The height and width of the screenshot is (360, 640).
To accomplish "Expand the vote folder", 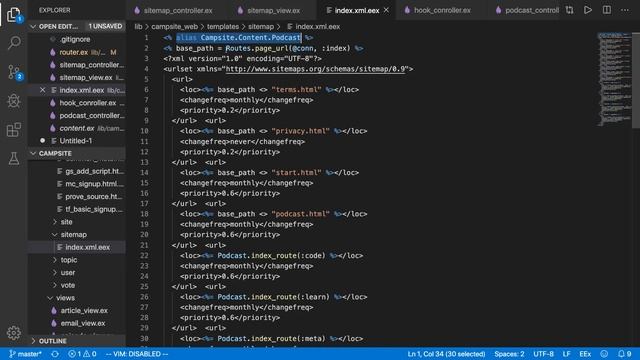I will (68, 285).
